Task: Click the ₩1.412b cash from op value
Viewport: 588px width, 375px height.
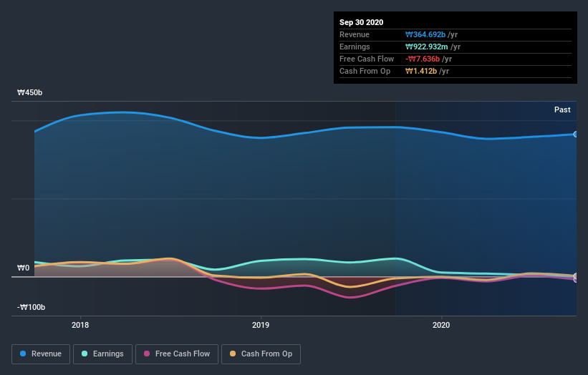Action: pos(421,71)
